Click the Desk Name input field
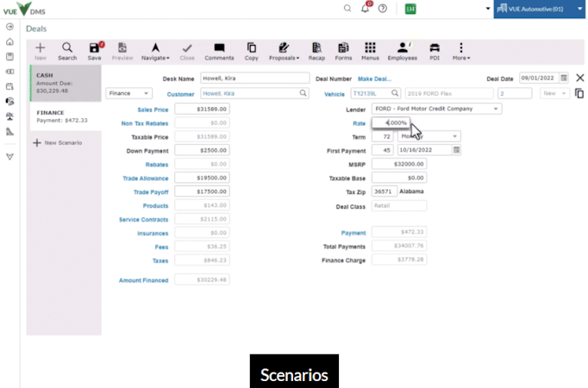The height and width of the screenshot is (388, 588). (254, 78)
